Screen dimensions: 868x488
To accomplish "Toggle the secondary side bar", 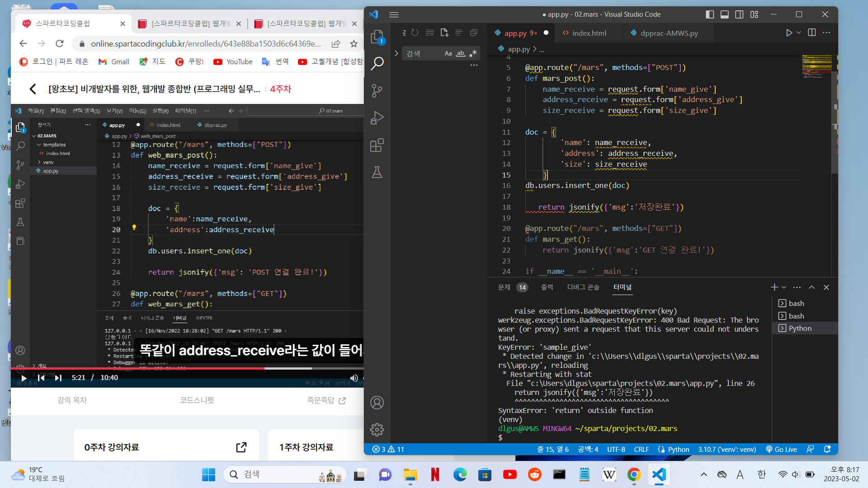I will [x=739, y=14].
